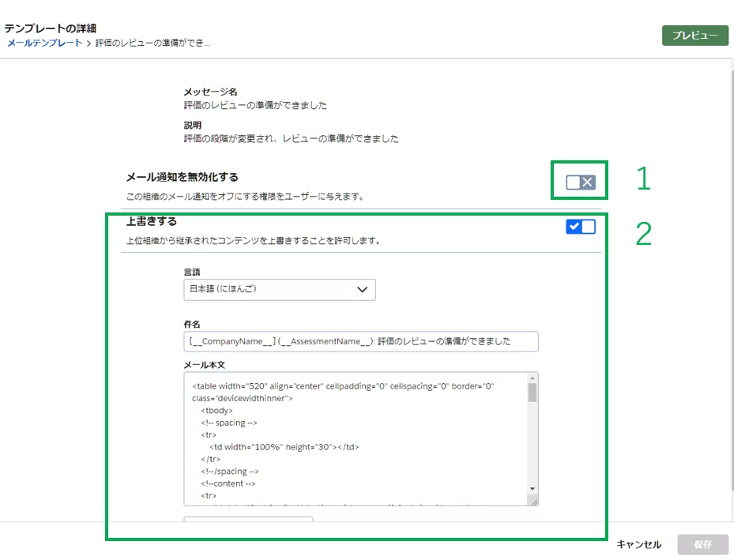Click the テンプレートの詳細 page title

pyautogui.click(x=51, y=28)
